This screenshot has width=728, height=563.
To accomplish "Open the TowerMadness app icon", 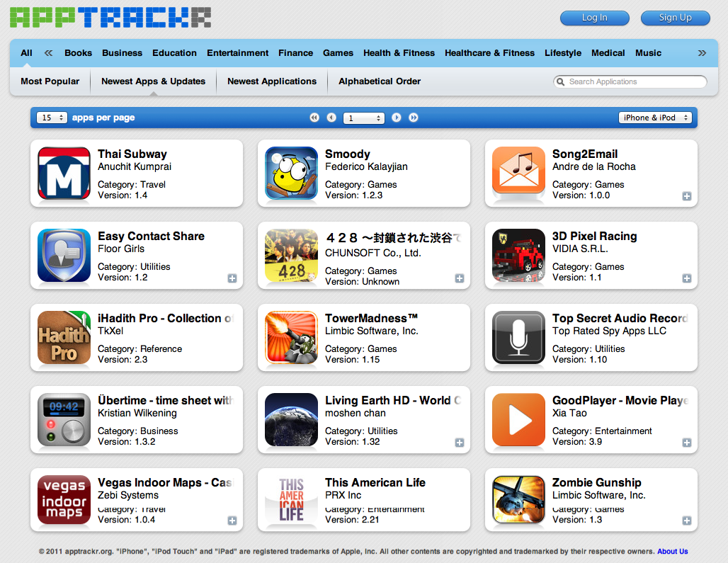I will click(x=291, y=337).
